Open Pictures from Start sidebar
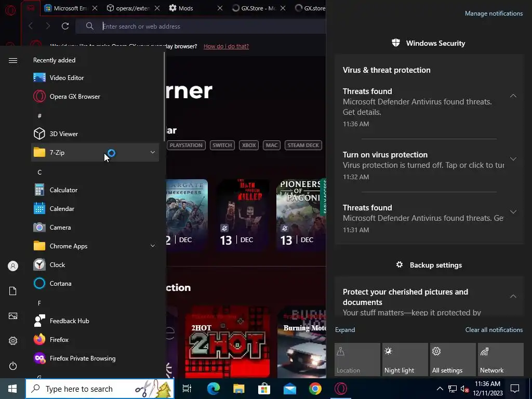Image resolution: width=532 pixels, height=399 pixels. pos(13,316)
